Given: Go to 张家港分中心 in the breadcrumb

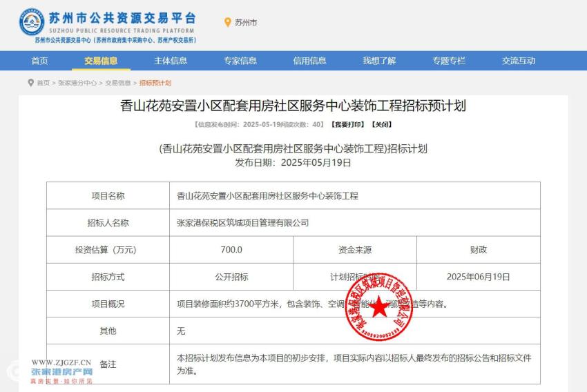Looking at the screenshot, I should click(x=77, y=83).
